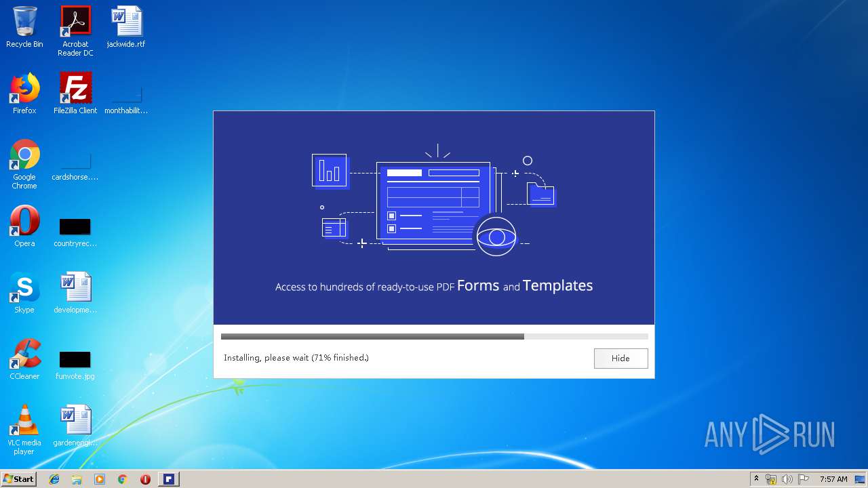Image resolution: width=868 pixels, height=488 pixels.
Task: Click the folder icon in the illustration
Action: tap(541, 195)
